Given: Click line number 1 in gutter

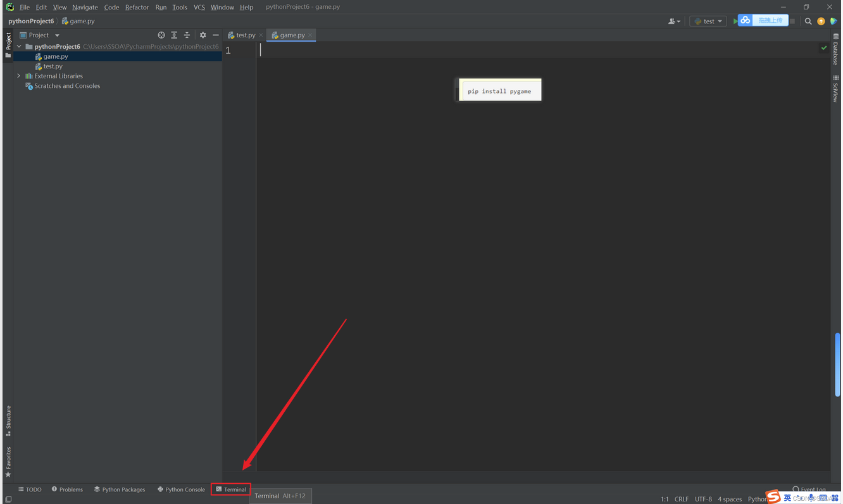Looking at the screenshot, I should [228, 51].
